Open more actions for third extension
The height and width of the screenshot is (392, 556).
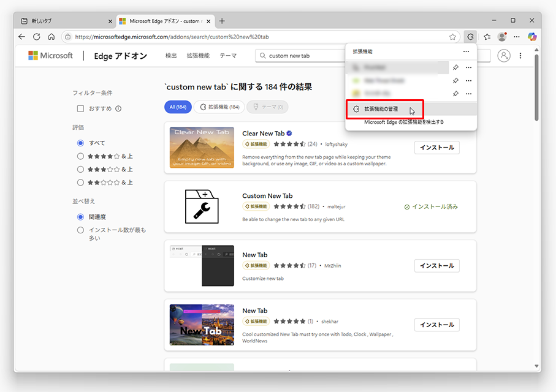click(x=468, y=94)
